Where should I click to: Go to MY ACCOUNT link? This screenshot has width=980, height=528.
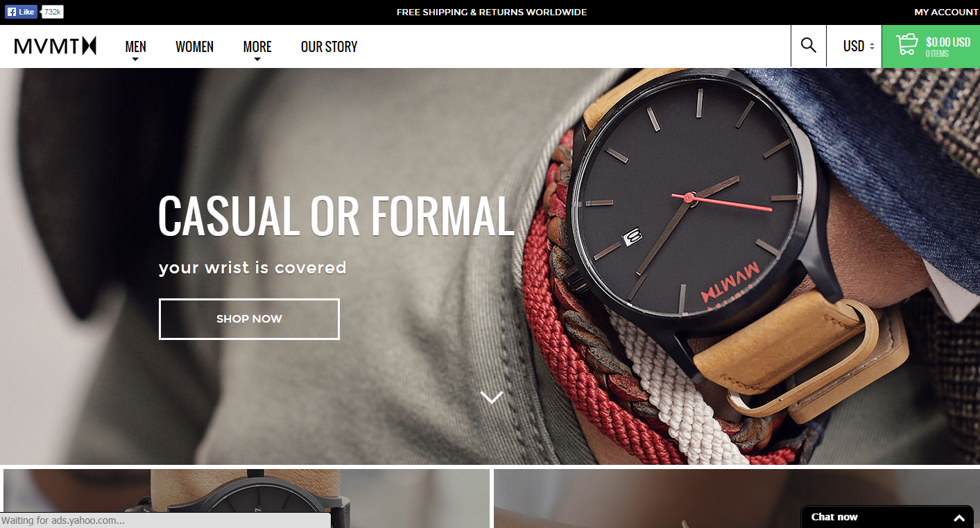946,12
